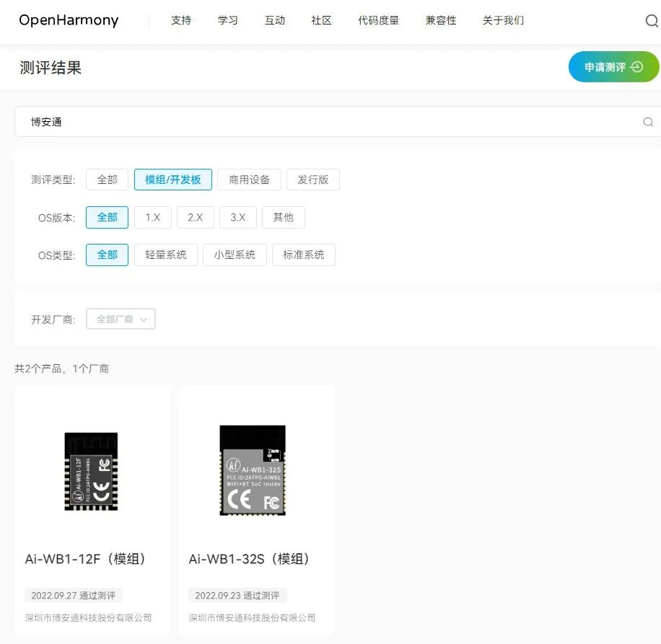The width and height of the screenshot is (661, 644).
Task: Open the 兼容性 menu
Action: click(x=441, y=20)
